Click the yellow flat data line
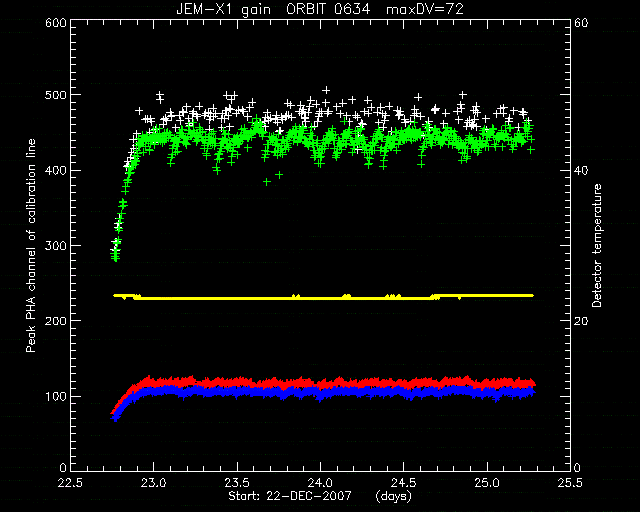Image resolution: width=640 pixels, height=512 pixels. (x=323, y=297)
